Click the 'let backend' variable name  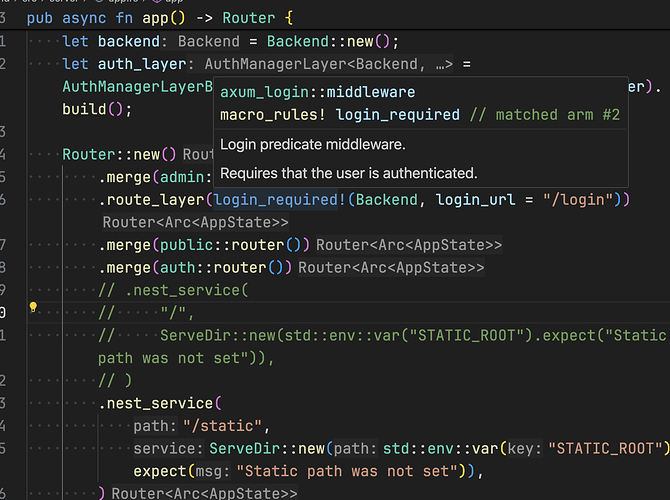[x=129, y=41]
